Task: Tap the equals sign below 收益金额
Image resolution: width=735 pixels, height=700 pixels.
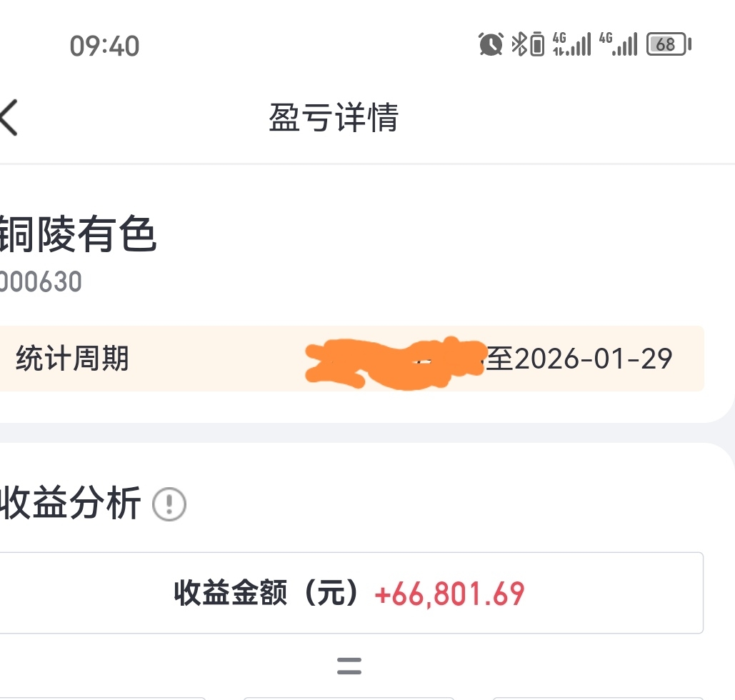Action: [349, 667]
